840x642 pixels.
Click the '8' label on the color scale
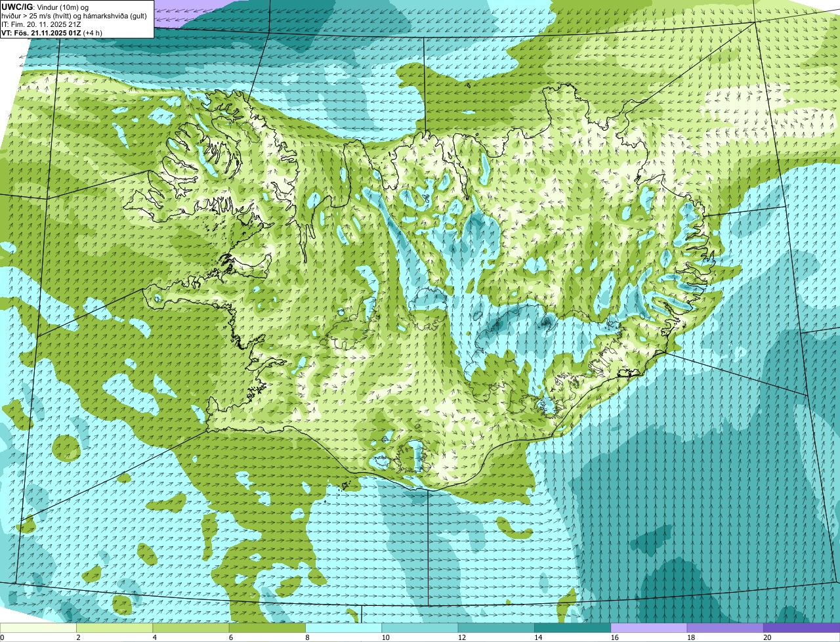point(307,637)
